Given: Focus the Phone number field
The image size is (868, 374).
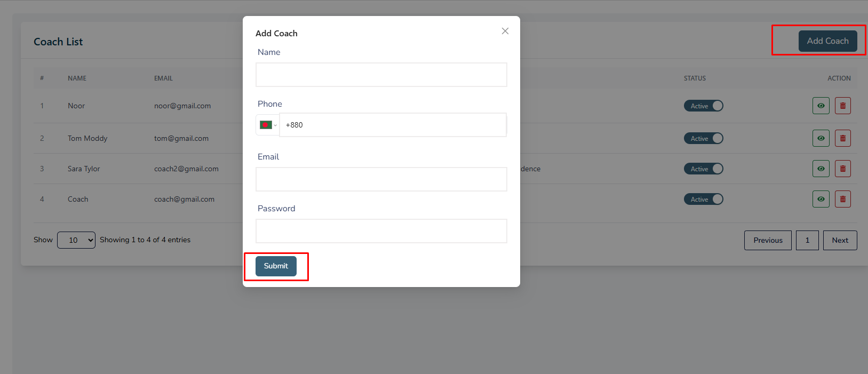Looking at the screenshot, I should point(393,125).
